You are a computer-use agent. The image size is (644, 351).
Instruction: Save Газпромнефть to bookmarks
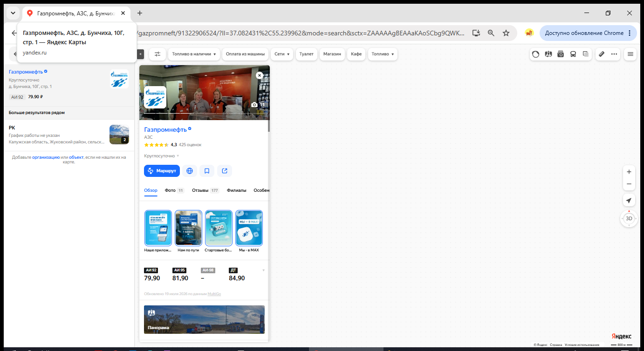pos(207,171)
